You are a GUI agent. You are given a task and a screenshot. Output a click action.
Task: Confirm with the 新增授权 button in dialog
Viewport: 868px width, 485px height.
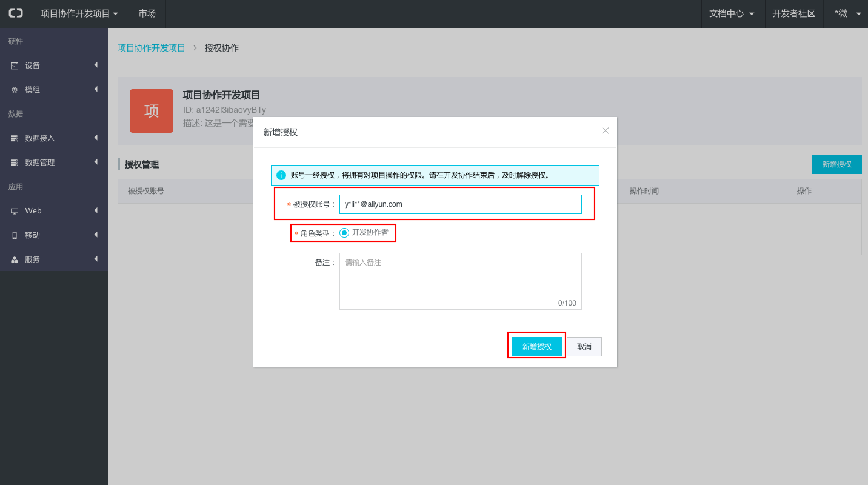(536, 347)
